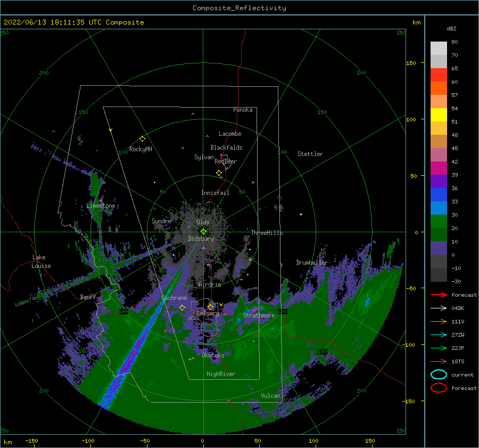This screenshot has height=448, width=479.
Task: Select the magenta 39-42 dBZ color swatch
Action: pyautogui.click(x=439, y=168)
